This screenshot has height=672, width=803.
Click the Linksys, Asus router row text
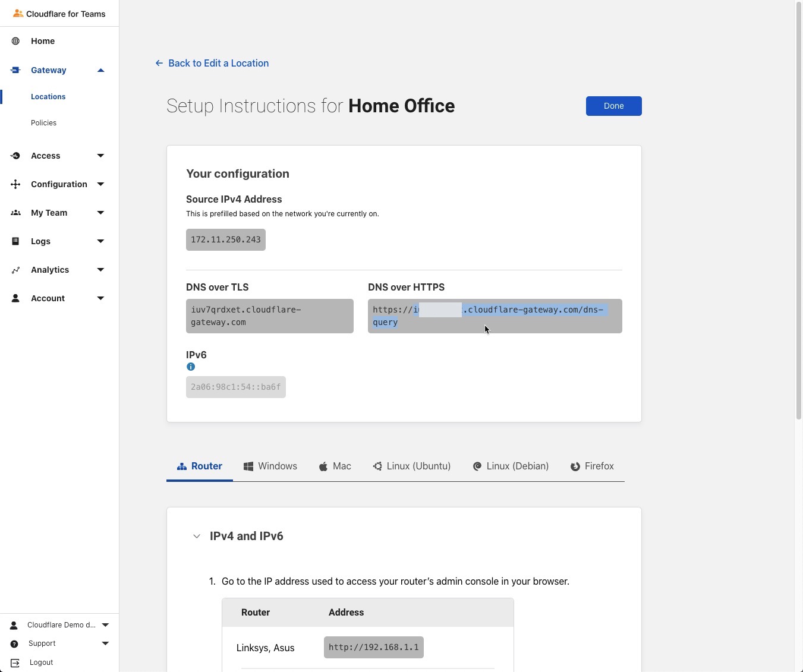coord(266,648)
